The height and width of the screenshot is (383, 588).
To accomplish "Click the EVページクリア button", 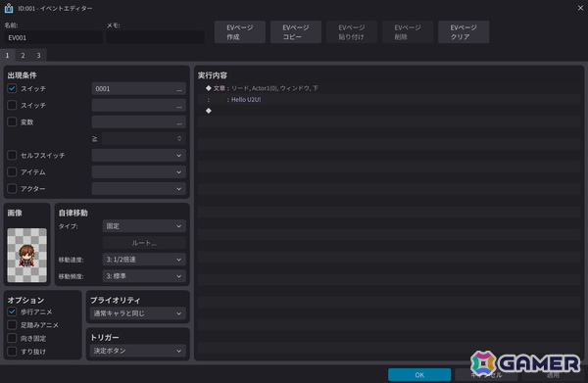I will 464,32.
